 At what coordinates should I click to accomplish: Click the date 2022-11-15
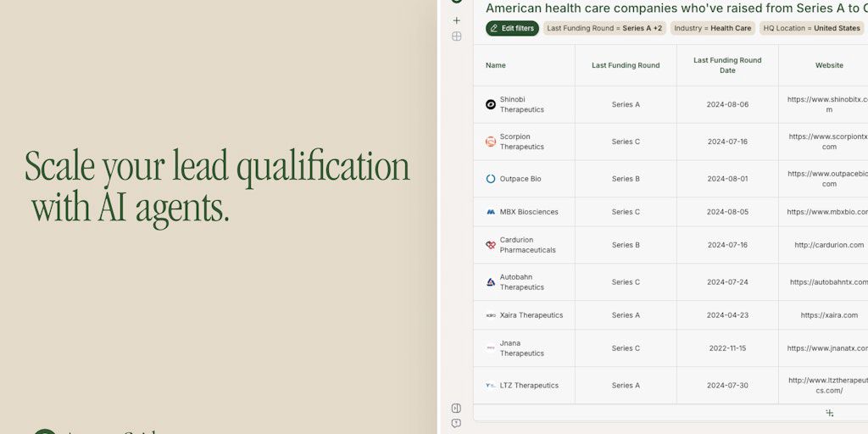coord(727,348)
